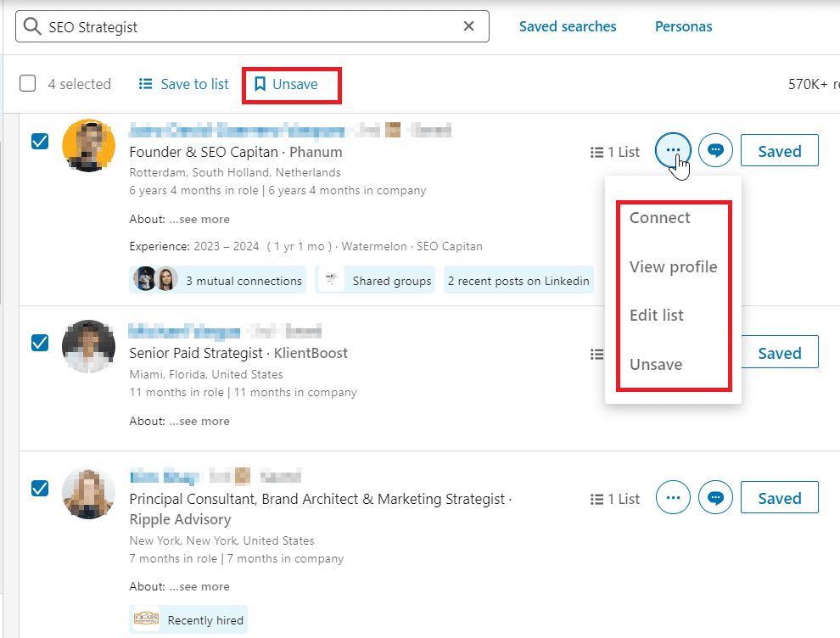
Task: Uncheck the Ripple Advisory consultant's checkbox
Action: (40, 489)
